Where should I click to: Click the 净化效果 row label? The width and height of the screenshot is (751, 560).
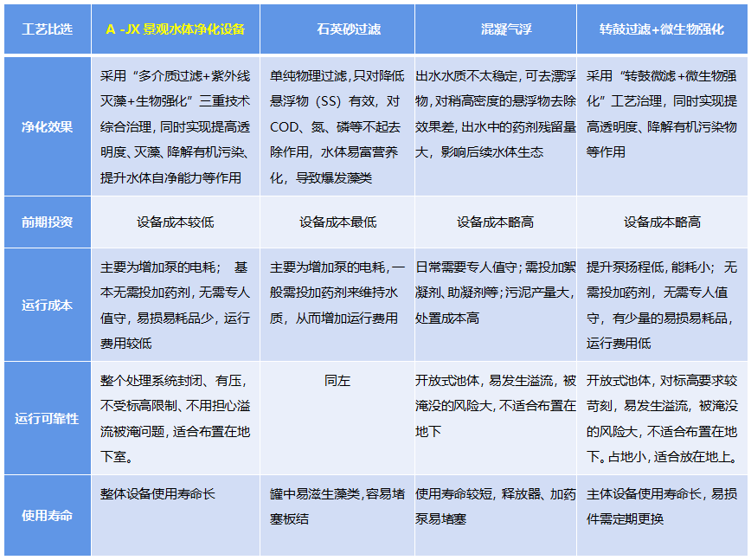[47, 124]
